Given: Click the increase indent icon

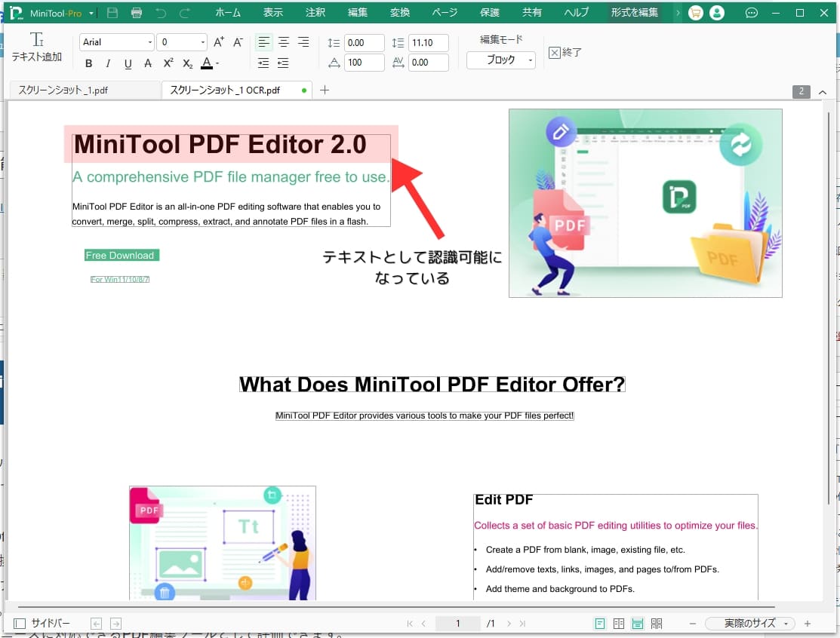Looking at the screenshot, I should 263,63.
